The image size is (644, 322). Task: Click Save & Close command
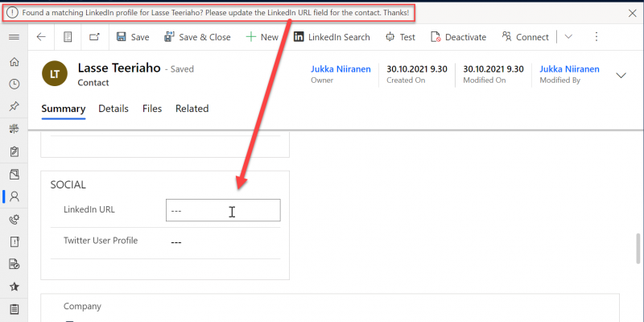coord(197,37)
